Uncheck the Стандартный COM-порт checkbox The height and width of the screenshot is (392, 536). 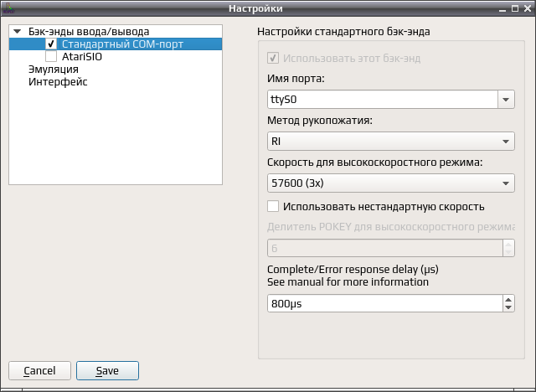click(x=51, y=44)
